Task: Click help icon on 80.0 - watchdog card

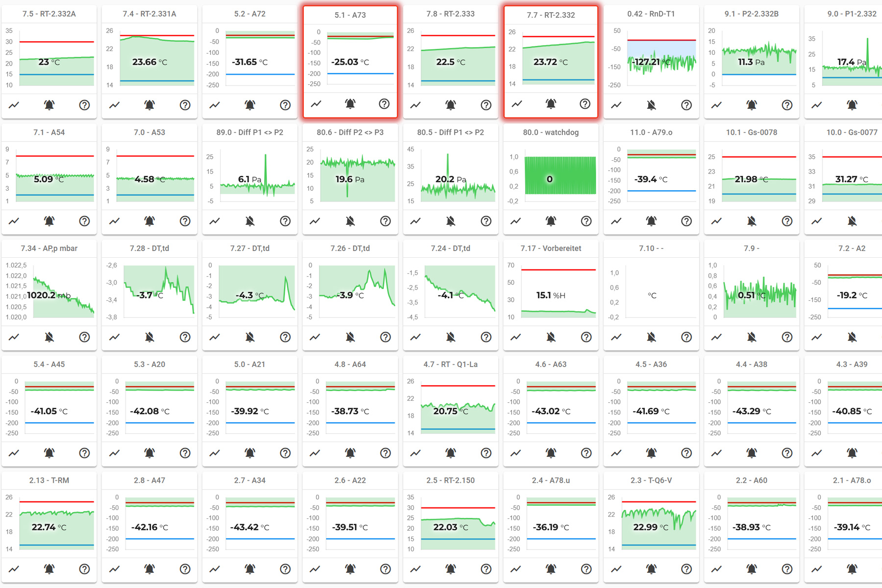Action: [x=586, y=221]
